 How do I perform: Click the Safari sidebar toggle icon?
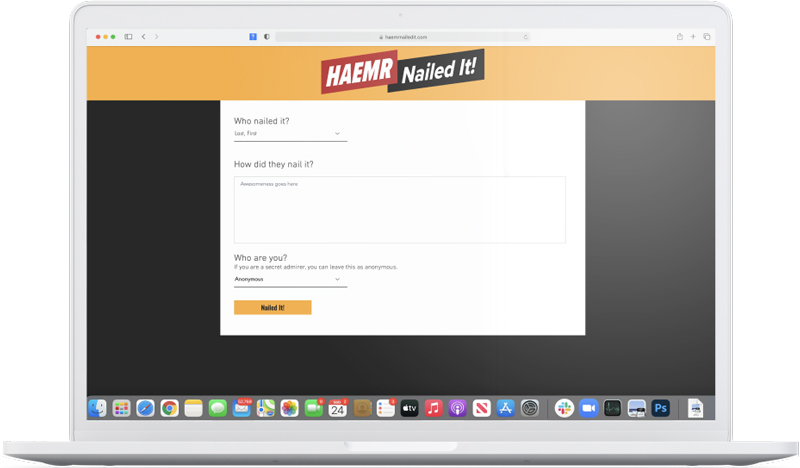[x=128, y=37]
